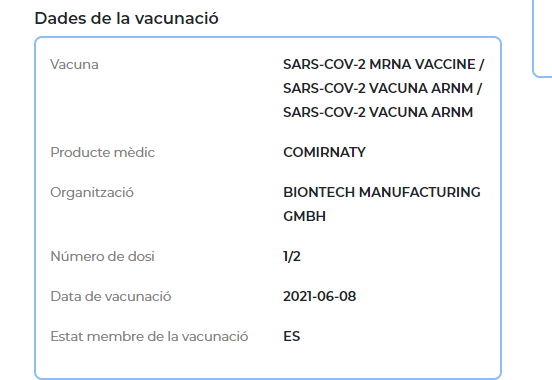Select 'Estat membre de la vacunació' label
The width and height of the screenshot is (552, 380).
coord(149,336)
